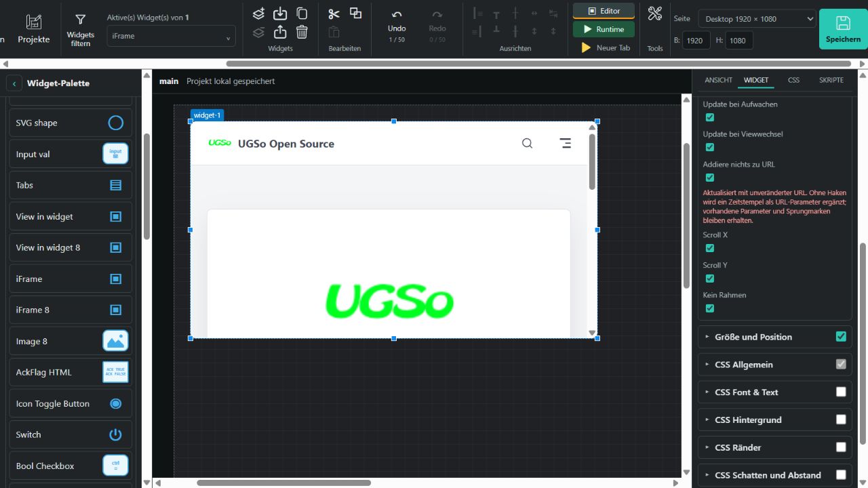The image size is (868, 488).
Task: Start Runtime mode
Action: (x=604, y=29)
